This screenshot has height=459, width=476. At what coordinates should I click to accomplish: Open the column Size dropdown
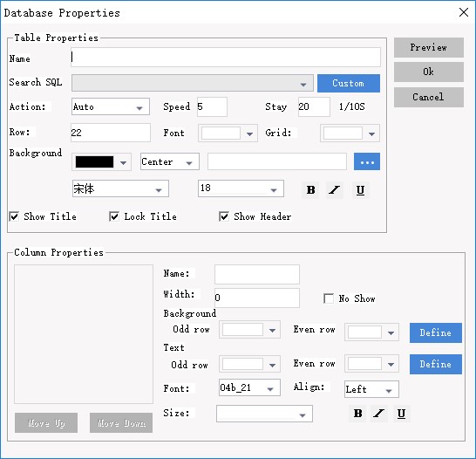click(x=264, y=414)
